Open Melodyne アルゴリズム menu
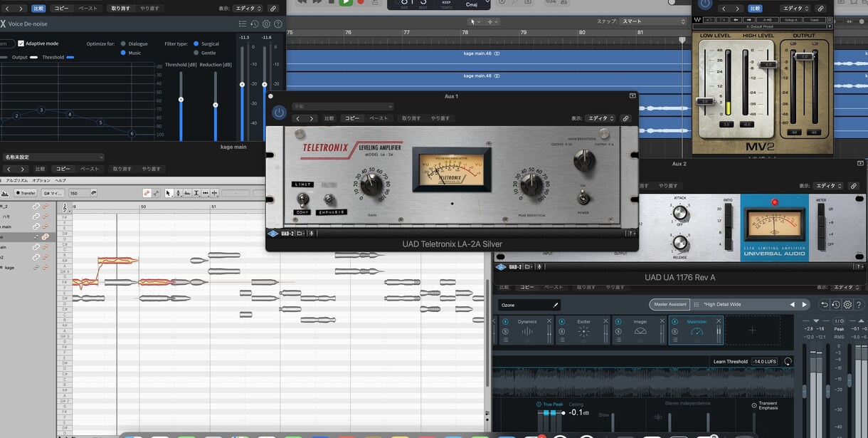This screenshot has width=868, height=438. point(18,180)
